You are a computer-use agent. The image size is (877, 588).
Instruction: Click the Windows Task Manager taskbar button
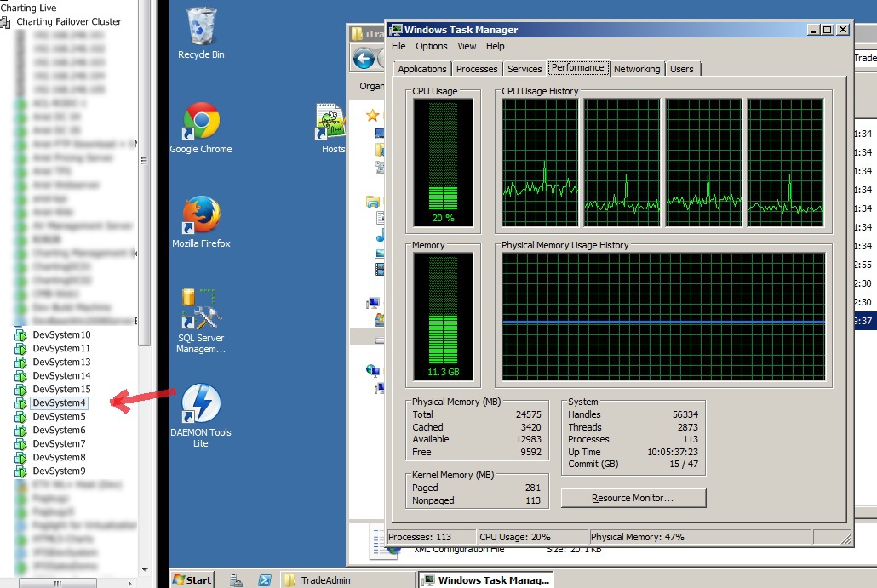click(485, 580)
